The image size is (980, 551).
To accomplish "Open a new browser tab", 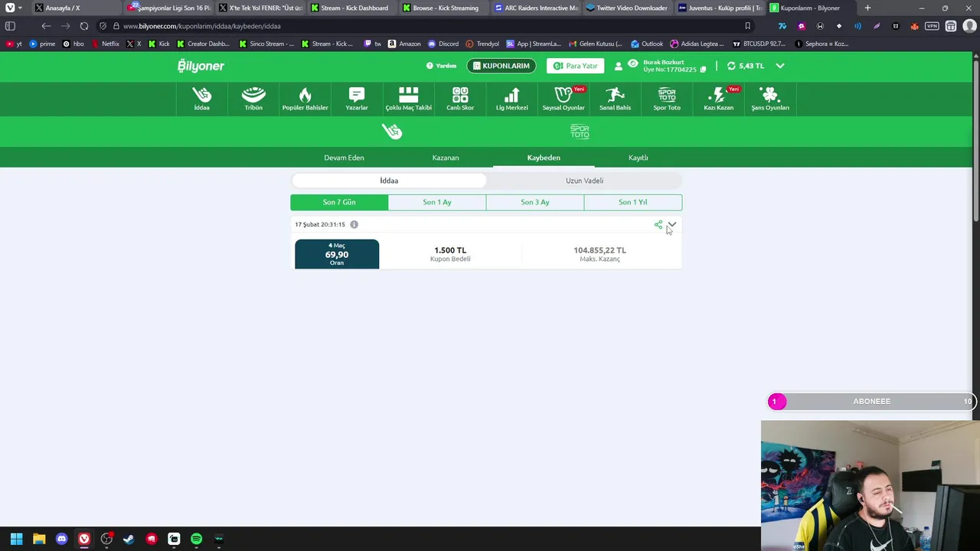I will 867,8.
